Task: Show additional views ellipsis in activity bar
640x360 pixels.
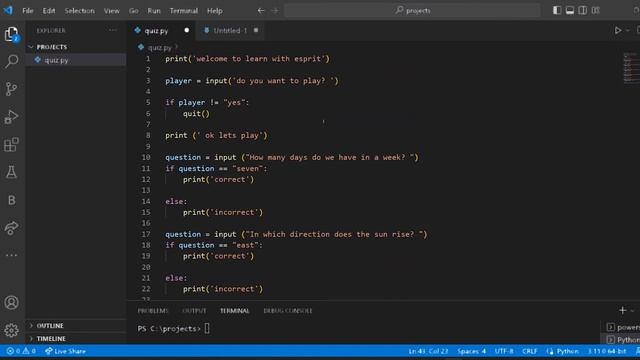Action: coord(11,255)
